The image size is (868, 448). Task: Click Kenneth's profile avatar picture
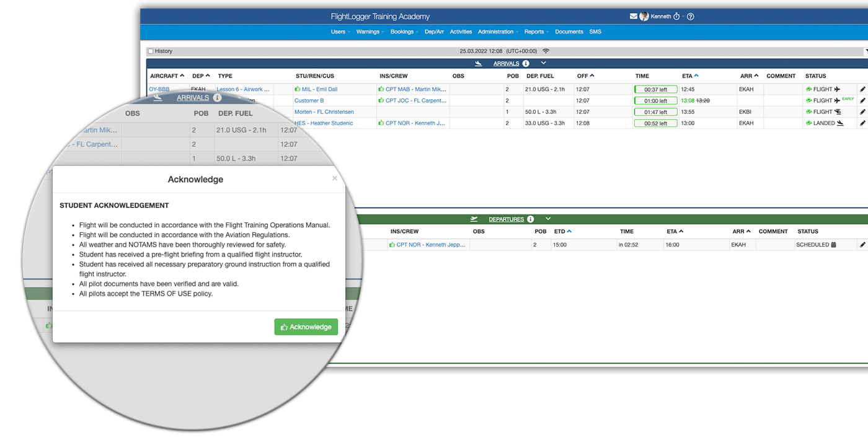[x=644, y=17]
